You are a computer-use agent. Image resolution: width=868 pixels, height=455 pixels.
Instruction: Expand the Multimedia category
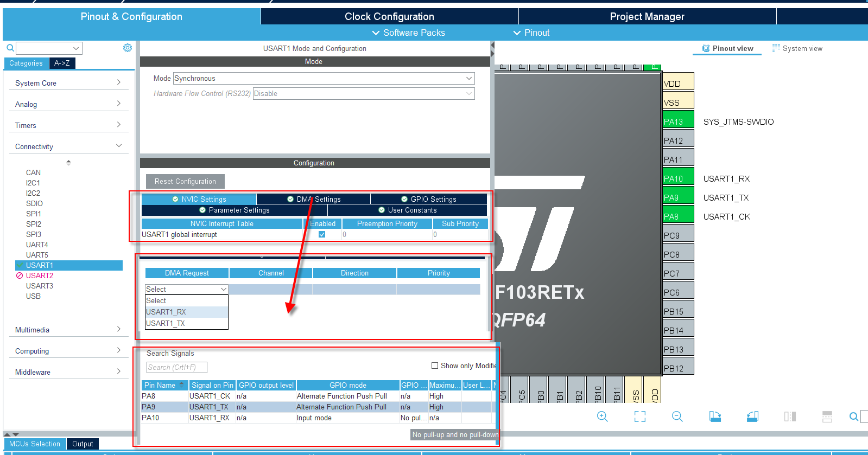[x=68, y=330]
